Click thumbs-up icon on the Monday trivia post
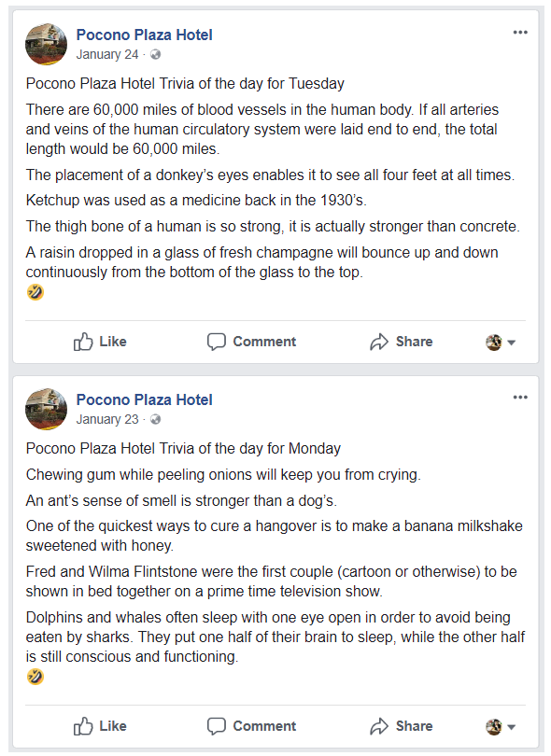Image resolution: width=551 pixels, height=756 pixels. coord(83,726)
